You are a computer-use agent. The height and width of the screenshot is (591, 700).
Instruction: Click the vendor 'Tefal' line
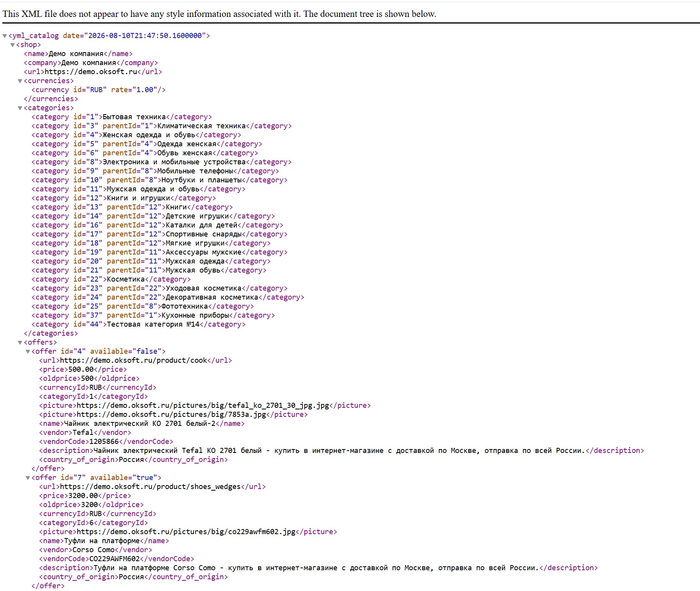85,433
